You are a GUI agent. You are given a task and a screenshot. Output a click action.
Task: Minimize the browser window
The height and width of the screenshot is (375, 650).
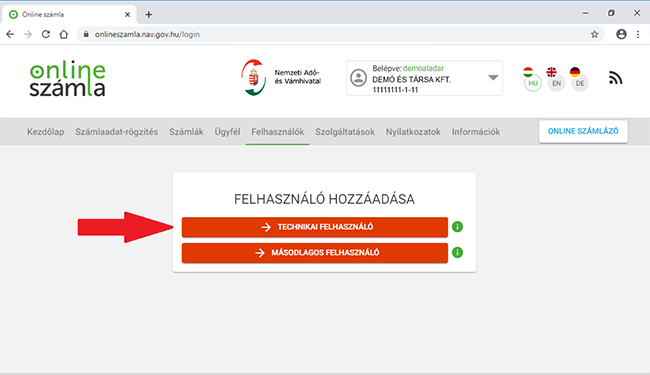coord(585,14)
